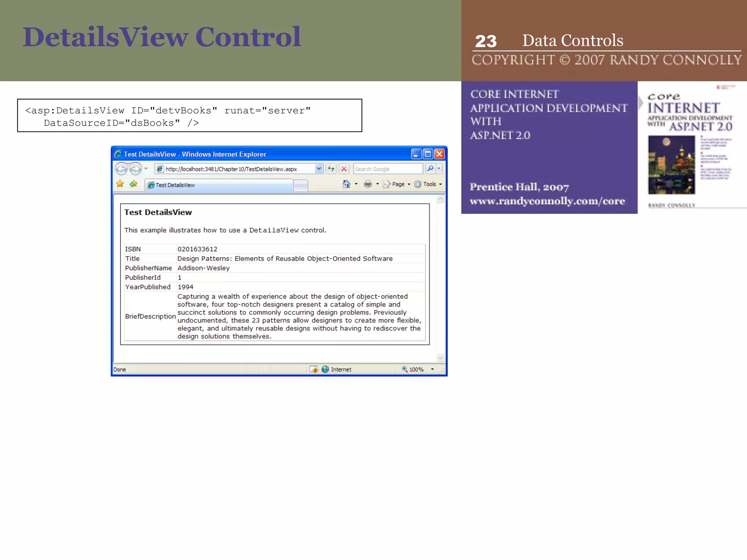
Task: Open the Page menu
Action: click(397, 184)
